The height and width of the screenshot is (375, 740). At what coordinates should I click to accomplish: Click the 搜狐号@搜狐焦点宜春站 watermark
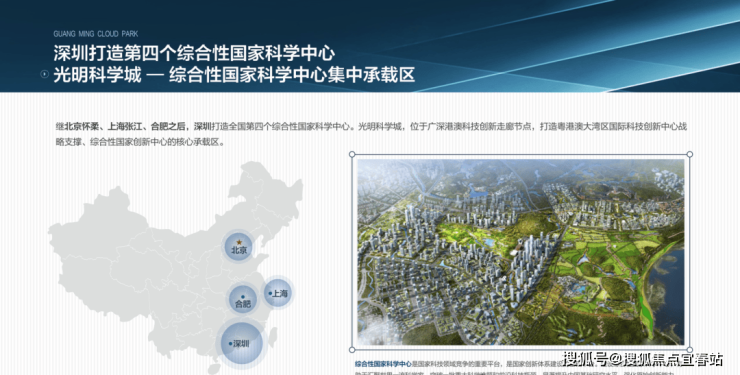643,359
